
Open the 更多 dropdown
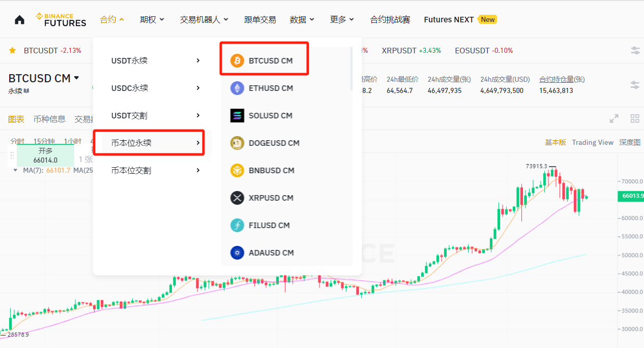342,19
